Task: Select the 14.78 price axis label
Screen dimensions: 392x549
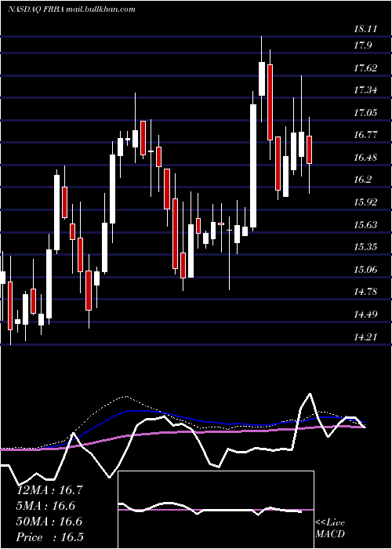Action: click(365, 292)
